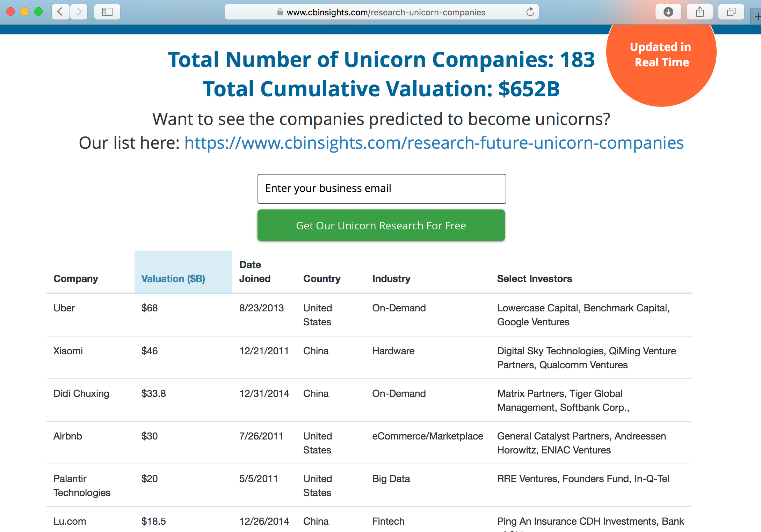The width and height of the screenshot is (761, 532).
Task: Click the 8/23/2013 date cell
Action: pos(261,308)
